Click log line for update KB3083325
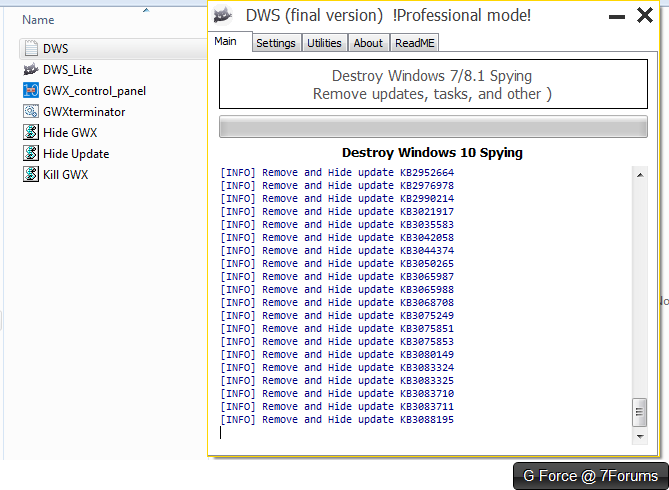 (337, 381)
